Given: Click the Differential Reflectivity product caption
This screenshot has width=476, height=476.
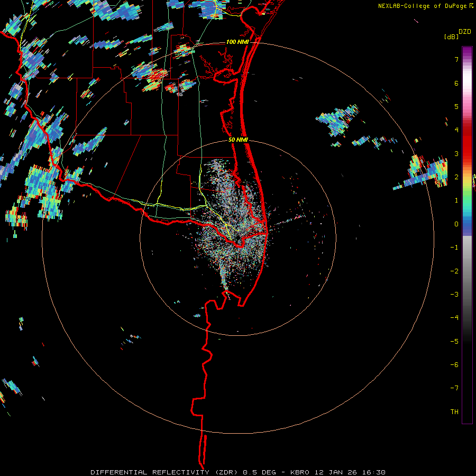Looking at the screenshot, I should coord(238,472).
